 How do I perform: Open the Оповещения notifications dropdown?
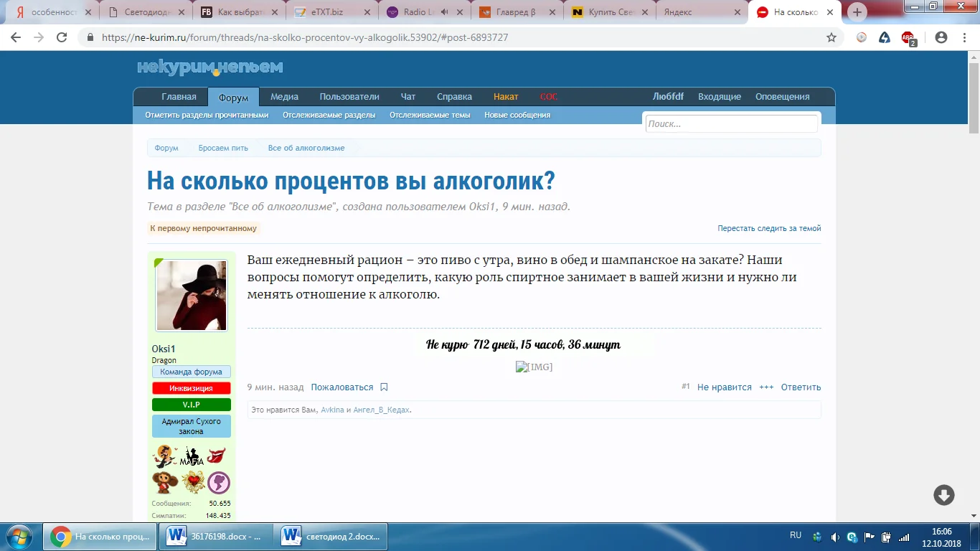[x=782, y=97]
